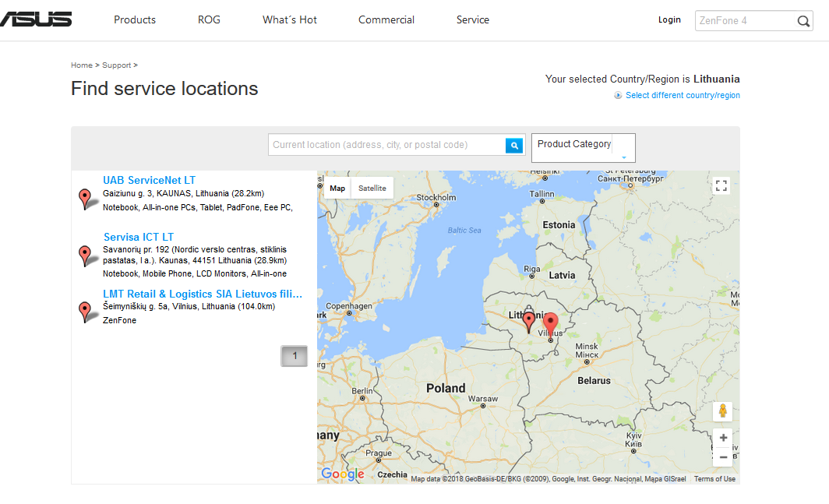Image resolution: width=829 pixels, height=504 pixels.
Task: Click the Copenhagen label on the map
Action: (349, 305)
